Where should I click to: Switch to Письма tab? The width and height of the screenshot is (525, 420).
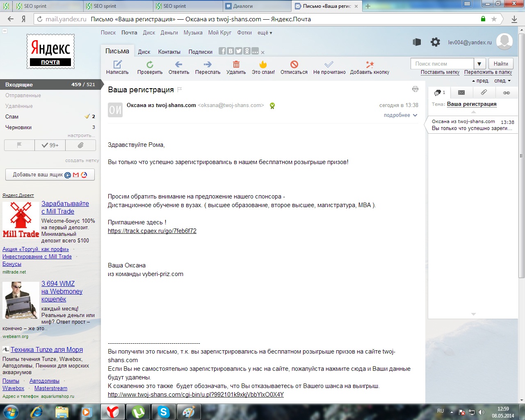coord(117,51)
